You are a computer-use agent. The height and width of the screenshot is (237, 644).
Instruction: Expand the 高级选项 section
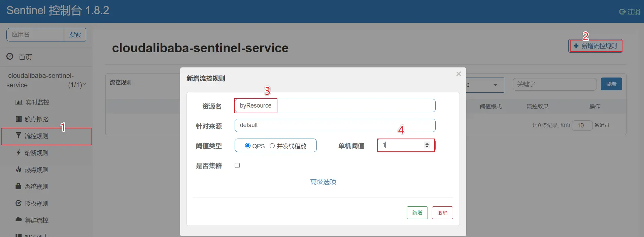[323, 182]
